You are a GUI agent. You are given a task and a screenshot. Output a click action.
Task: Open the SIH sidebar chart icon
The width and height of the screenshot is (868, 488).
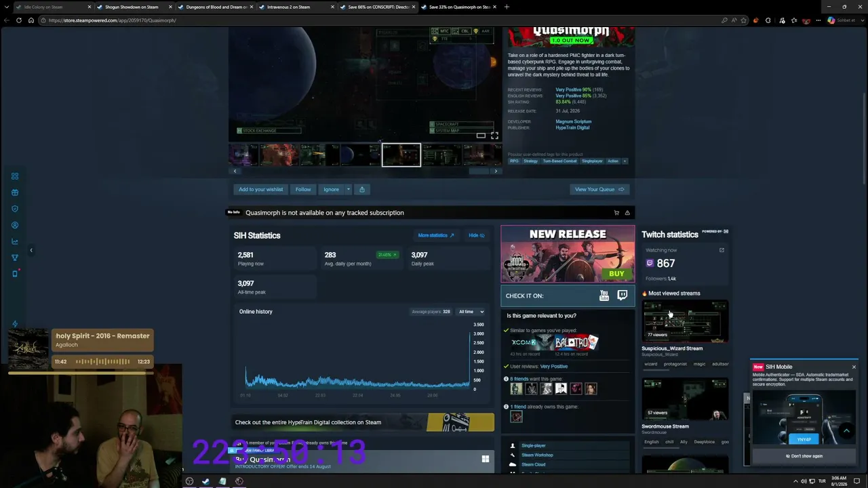[x=15, y=241]
